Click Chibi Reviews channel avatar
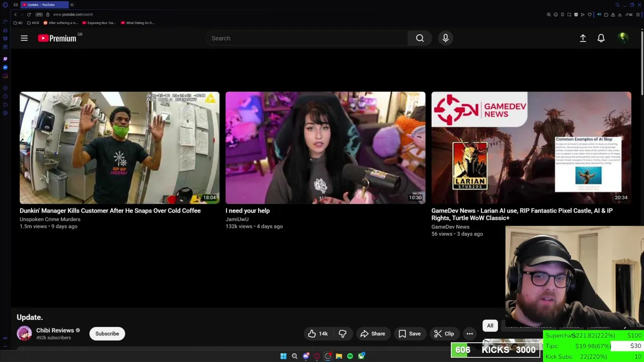644x362 pixels. [24, 333]
